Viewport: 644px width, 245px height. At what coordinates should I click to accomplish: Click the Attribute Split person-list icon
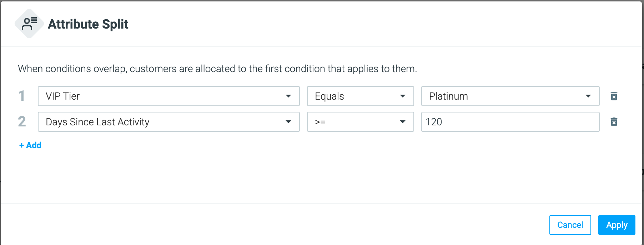click(29, 24)
